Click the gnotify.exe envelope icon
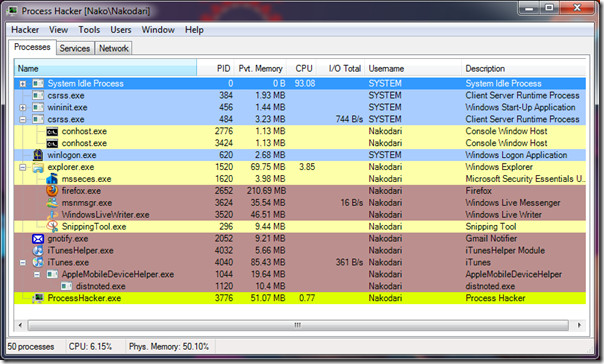 tap(38, 239)
